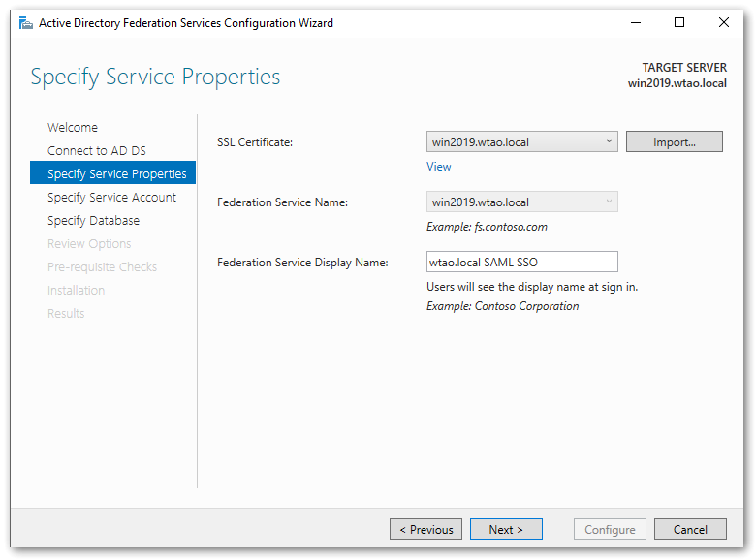
Task: Click the Results step in sidebar
Action: [66, 314]
